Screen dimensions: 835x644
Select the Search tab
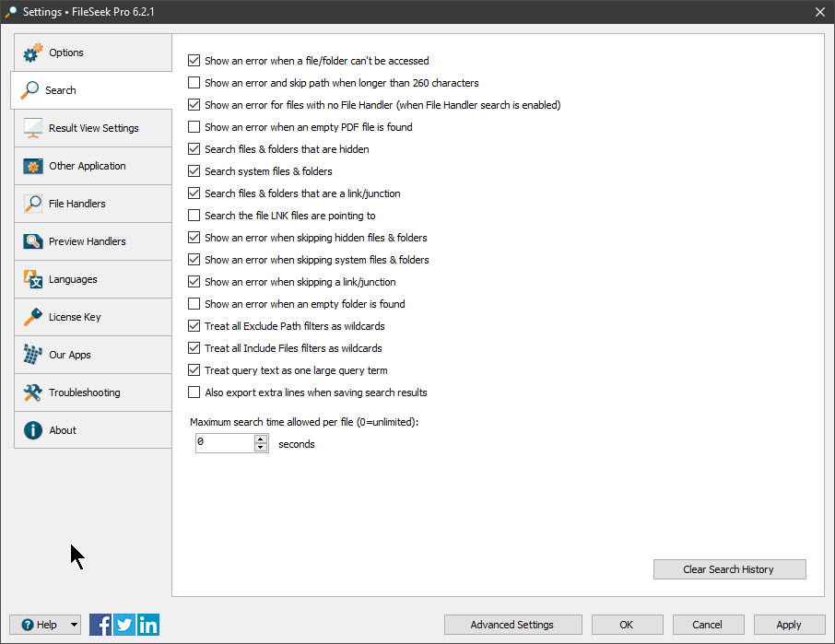[91, 90]
